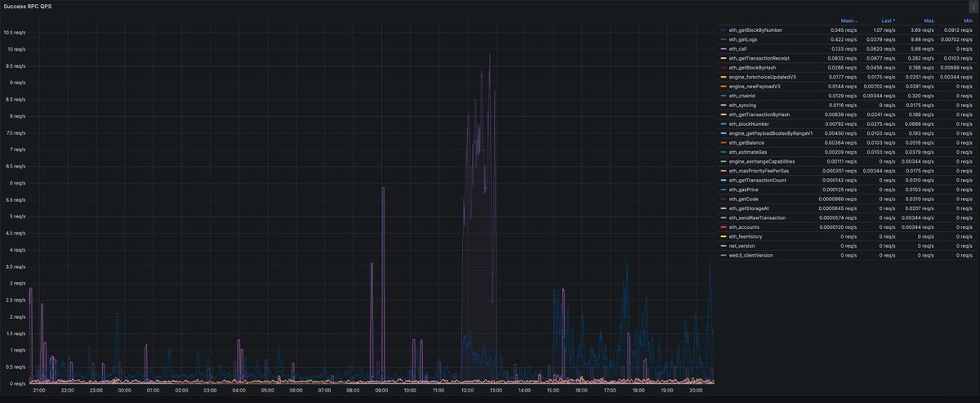Click eth_maxPriorityFeePerGas legend label
The height and width of the screenshot is (403, 980).
point(760,171)
